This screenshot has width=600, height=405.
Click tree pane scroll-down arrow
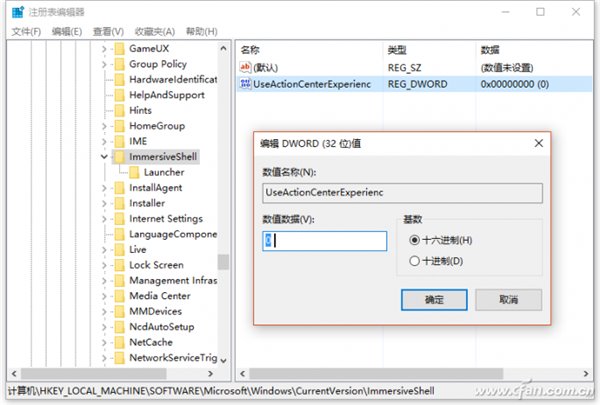click(223, 360)
